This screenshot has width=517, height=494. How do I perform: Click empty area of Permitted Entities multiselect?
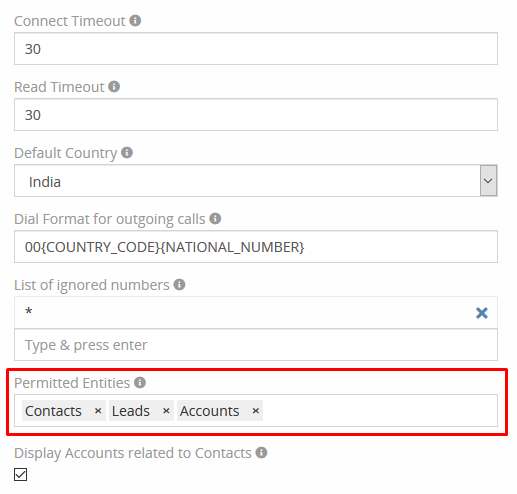tap(380, 411)
